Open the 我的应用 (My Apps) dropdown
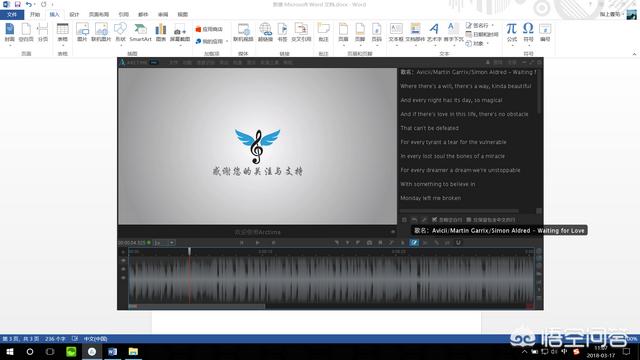Image resolution: width=640 pixels, height=360 pixels. pyautogui.click(x=211, y=41)
